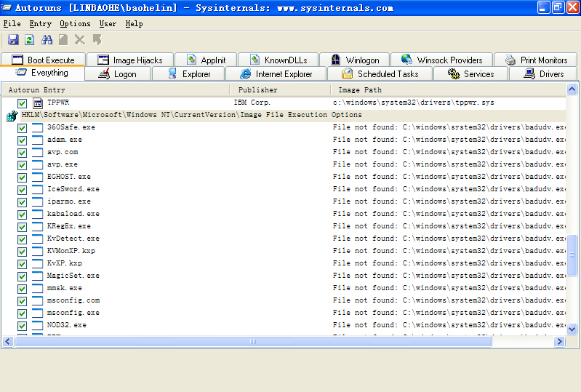Screen dimensions: 581x392
Task: Toggle the avp.exe checkbox
Action: 23,165
